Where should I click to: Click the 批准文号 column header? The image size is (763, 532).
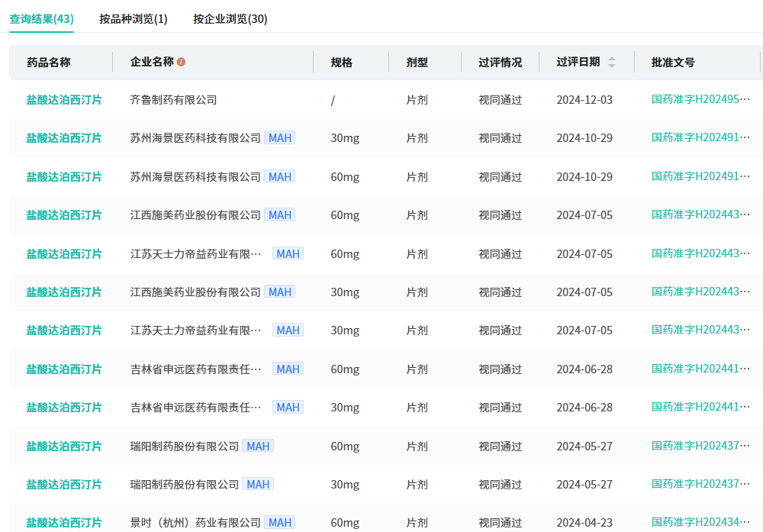pos(673,63)
